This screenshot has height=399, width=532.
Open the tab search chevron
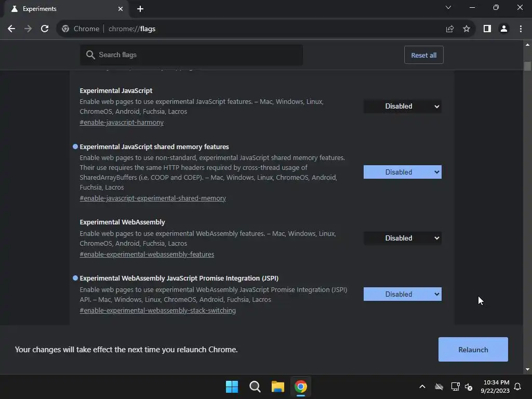[x=448, y=7]
